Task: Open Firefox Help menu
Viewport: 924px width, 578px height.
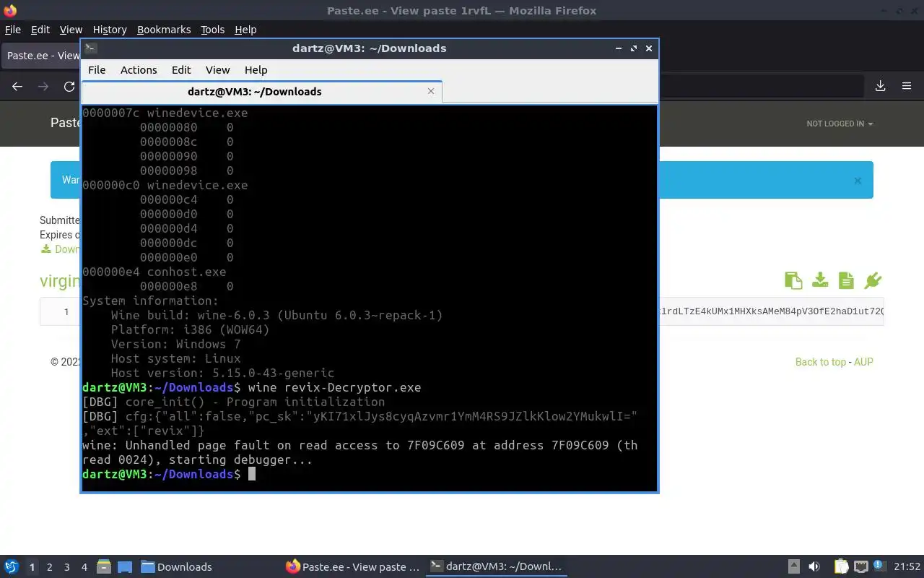Action: [x=245, y=30]
